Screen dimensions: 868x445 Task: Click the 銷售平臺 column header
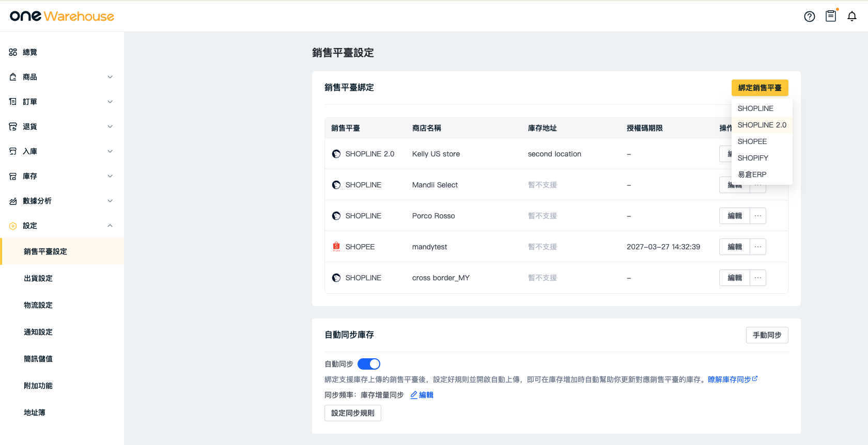[x=346, y=128]
